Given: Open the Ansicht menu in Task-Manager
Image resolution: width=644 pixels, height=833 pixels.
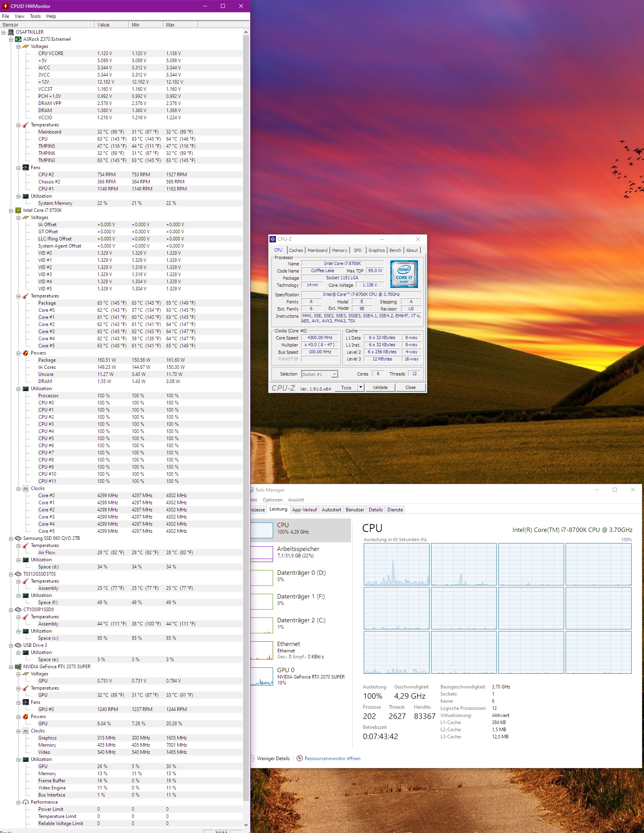Looking at the screenshot, I should tap(296, 500).
